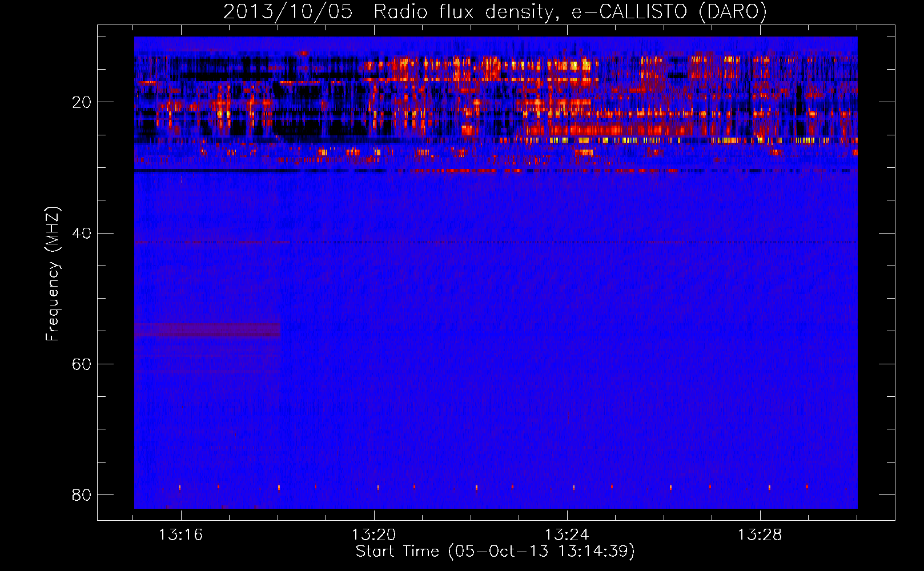Click the 'Frequency (MHZ)' axis label
This screenshot has width=924, height=571.
pyautogui.click(x=52, y=274)
